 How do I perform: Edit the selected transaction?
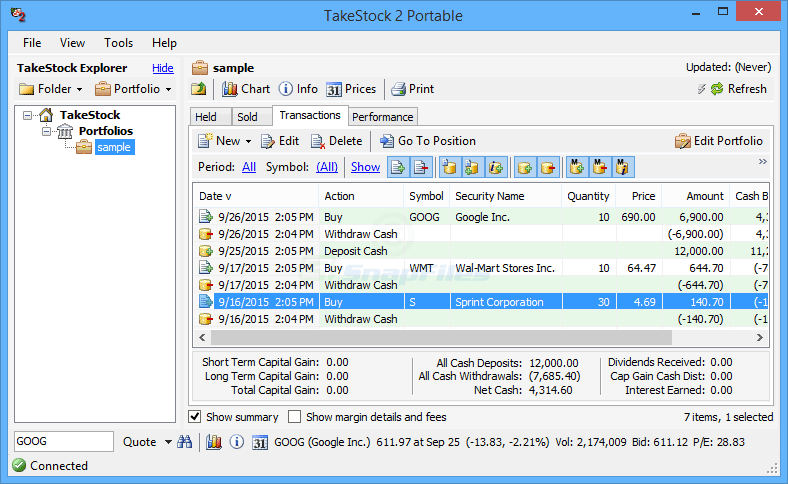click(280, 141)
